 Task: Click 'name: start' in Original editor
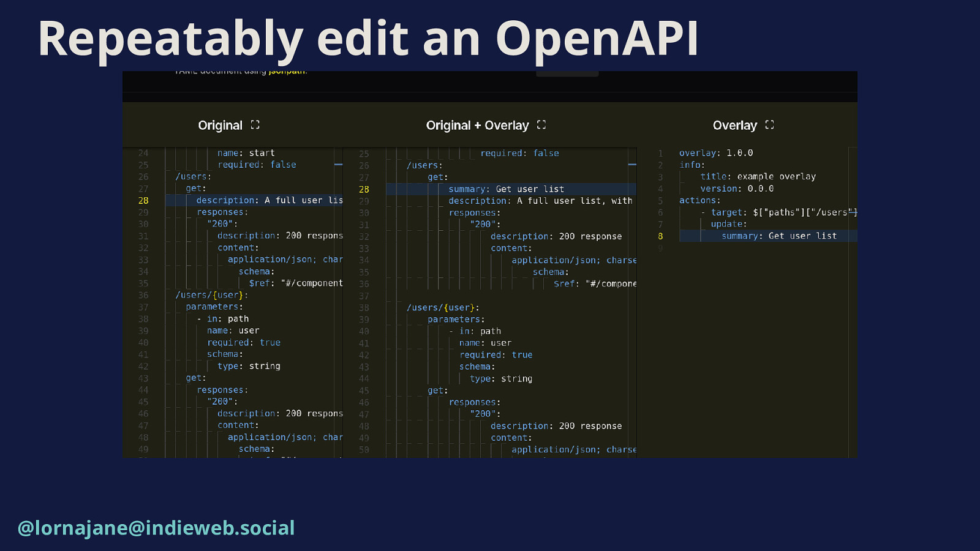246,153
